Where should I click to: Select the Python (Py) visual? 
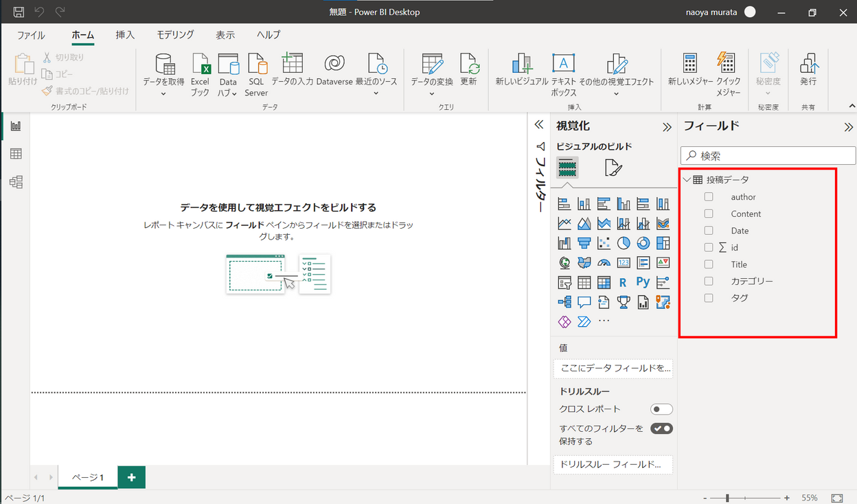coord(643,282)
